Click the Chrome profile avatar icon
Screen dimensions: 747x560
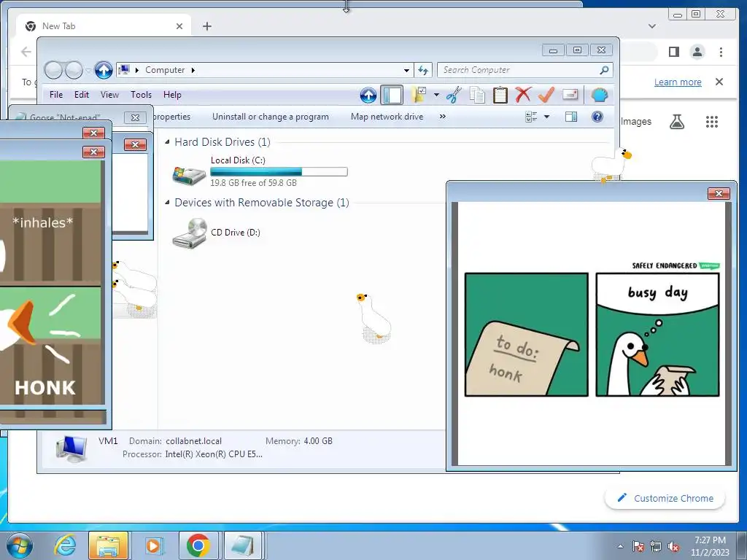[697, 52]
